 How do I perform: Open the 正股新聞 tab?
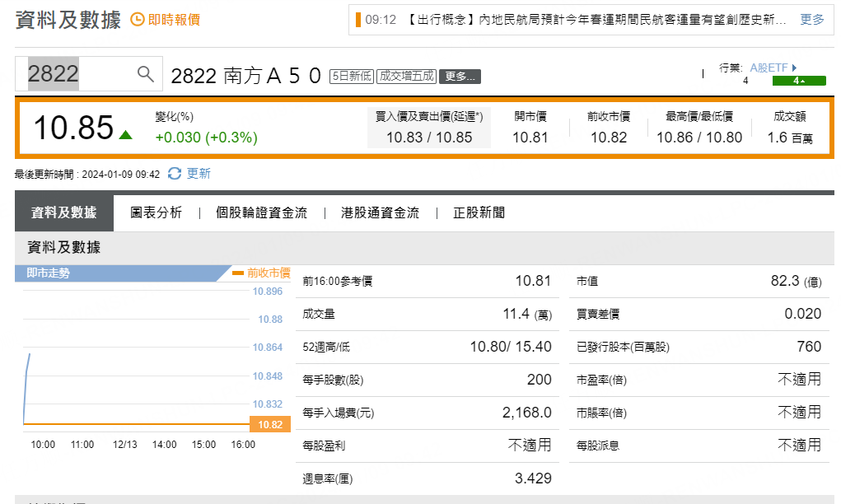(x=479, y=212)
